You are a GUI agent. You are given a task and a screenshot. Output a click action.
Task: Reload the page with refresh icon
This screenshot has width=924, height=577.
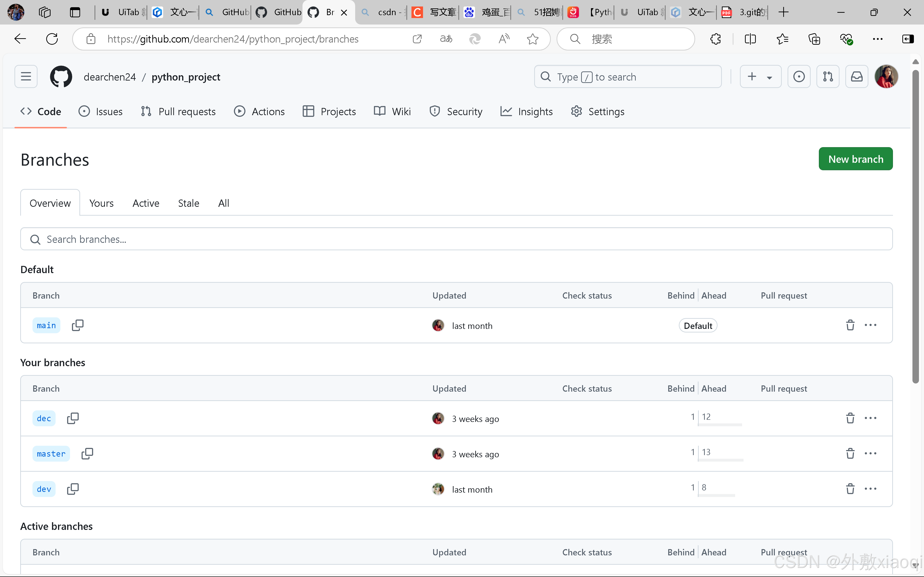pos(51,38)
